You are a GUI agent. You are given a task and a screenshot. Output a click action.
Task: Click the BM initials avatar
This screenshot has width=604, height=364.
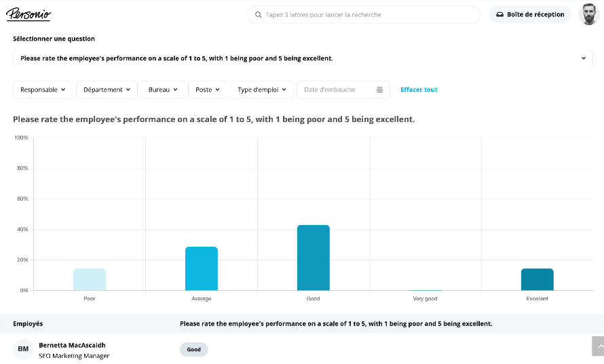[23, 349]
